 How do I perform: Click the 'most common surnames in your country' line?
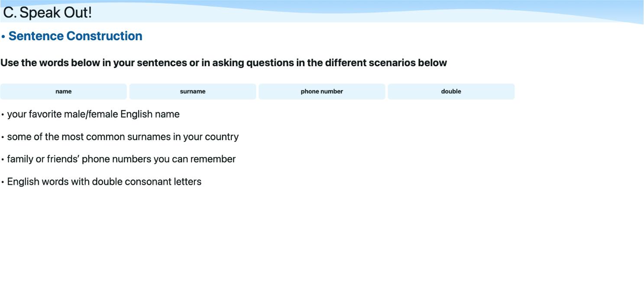click(123, 137)
